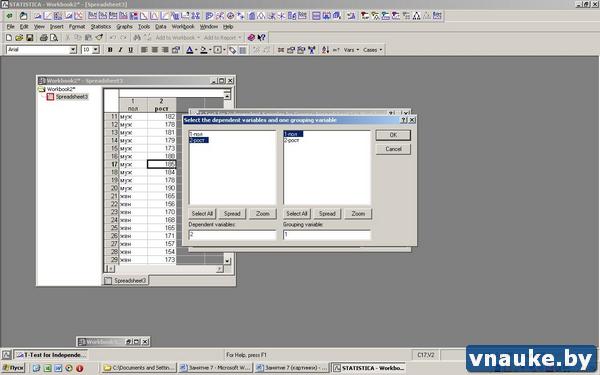Open the Workbook menu

183,27
